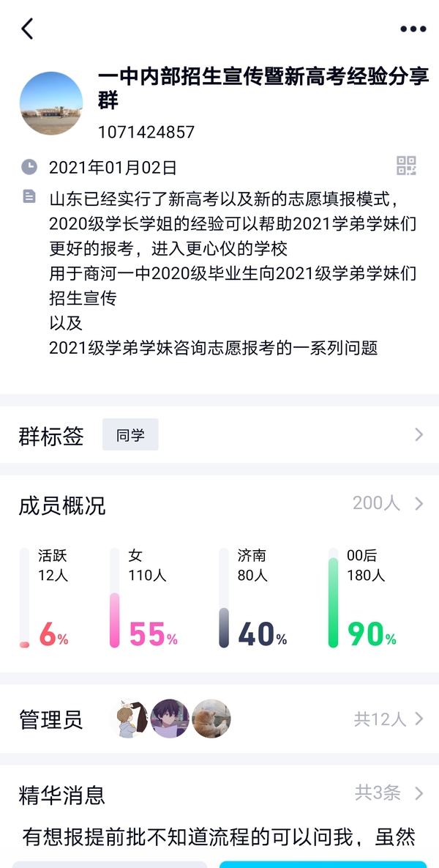Image resolution: width=439 pixels, height=868 pixels.
Task: Expand 成员概况 member list chevron
Action: [x=419, y=504]
